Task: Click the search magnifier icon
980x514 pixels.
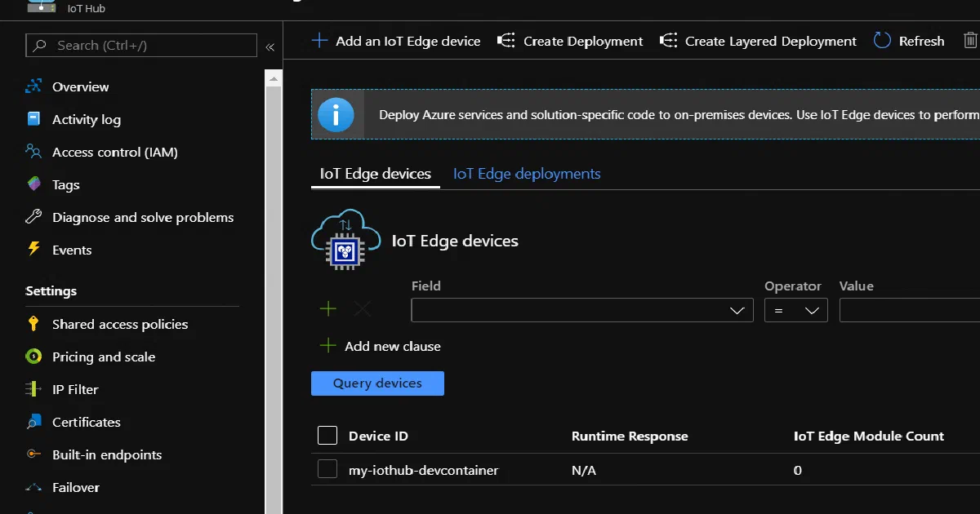Action: [x=39, y=46]
